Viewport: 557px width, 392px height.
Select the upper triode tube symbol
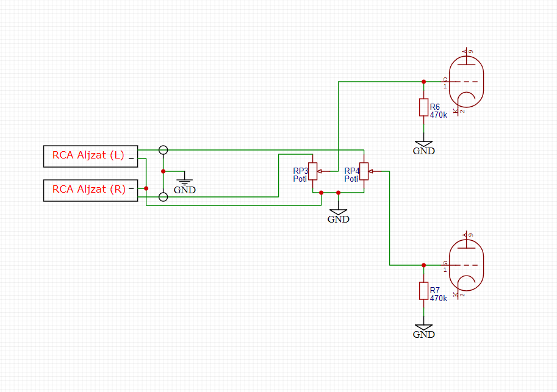pos(466,82)
